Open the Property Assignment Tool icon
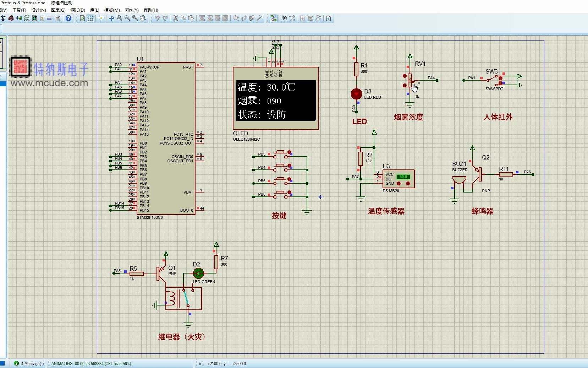588x368 pixels. [x=292, y=18]
